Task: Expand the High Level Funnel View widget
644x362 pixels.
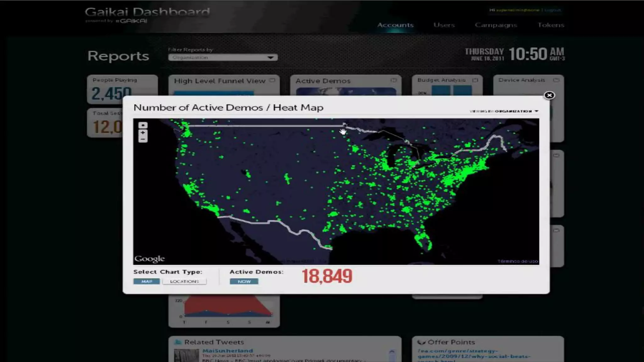Action: (272, 80)
